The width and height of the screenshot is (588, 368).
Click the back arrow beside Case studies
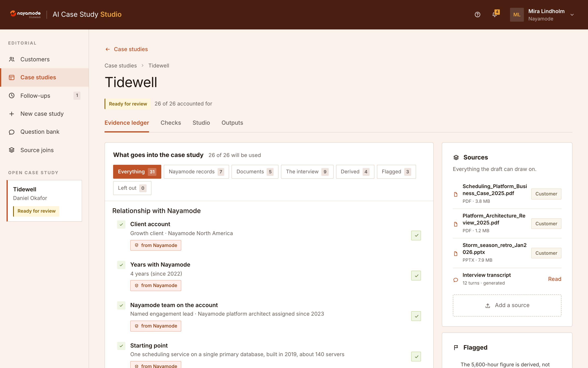tap(108, 49)
